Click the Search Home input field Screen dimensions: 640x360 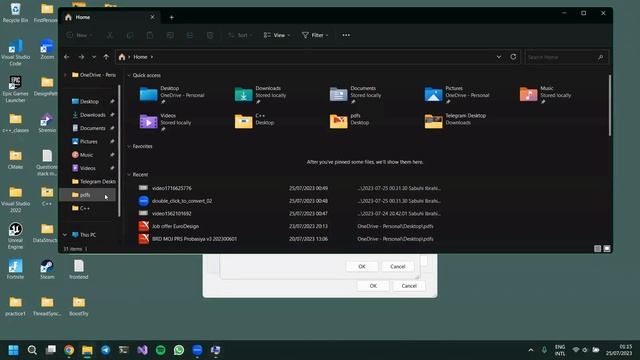tap(567, 57)
